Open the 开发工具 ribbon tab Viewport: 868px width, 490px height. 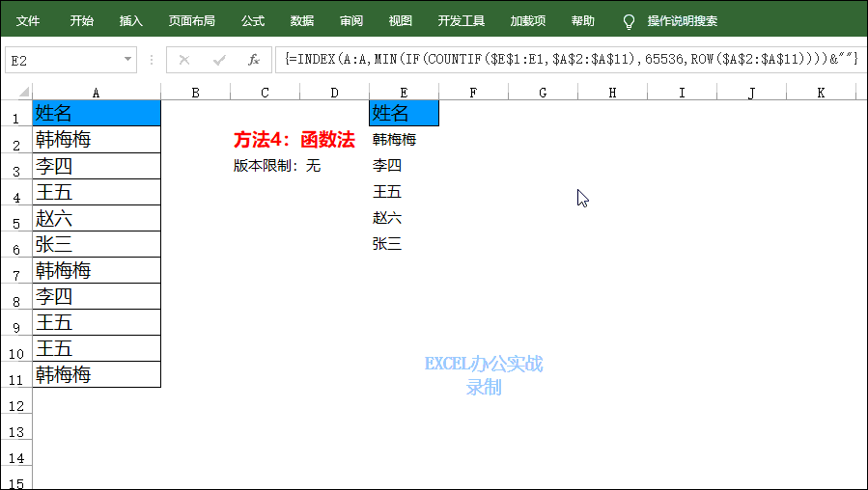tap(462, 21)
